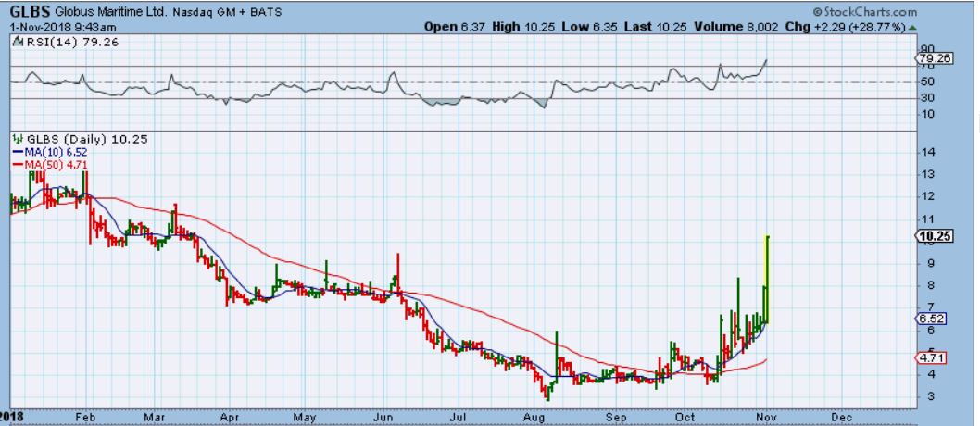
Task: Click the Feb label on time axis
Action: (x=87, y=418)
